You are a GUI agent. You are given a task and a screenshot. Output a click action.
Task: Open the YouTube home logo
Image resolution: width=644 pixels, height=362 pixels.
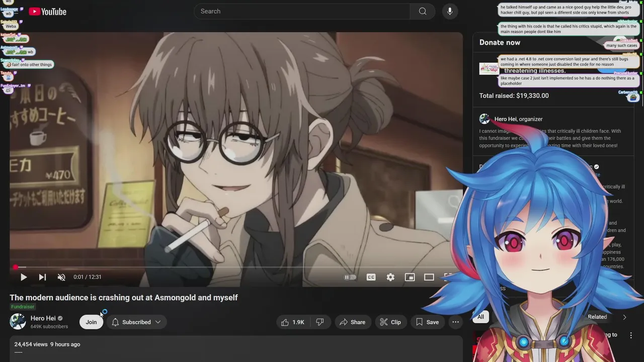pos(48,12)
